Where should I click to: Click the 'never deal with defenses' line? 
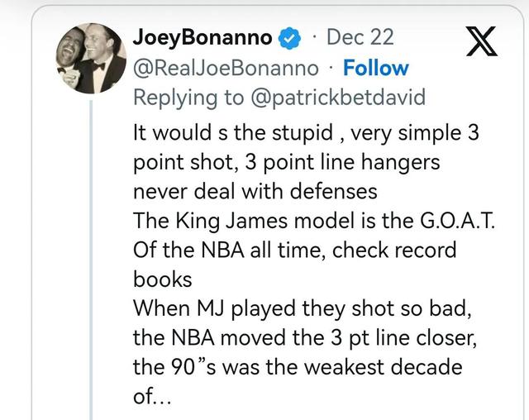pyautogui.click(x=255, y=192)
